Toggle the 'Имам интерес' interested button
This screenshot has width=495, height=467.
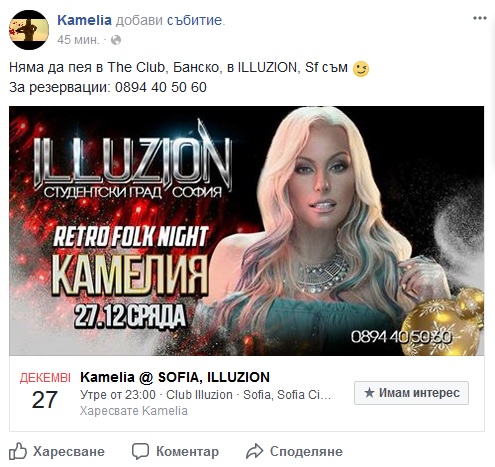click(x=411, y=393)
